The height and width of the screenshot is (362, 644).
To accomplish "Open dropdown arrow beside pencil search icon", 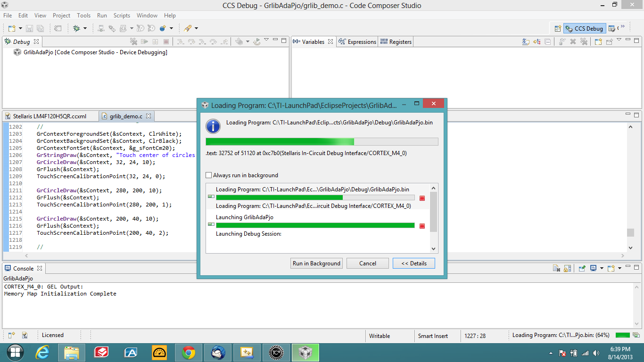I will tap(196, 28).
